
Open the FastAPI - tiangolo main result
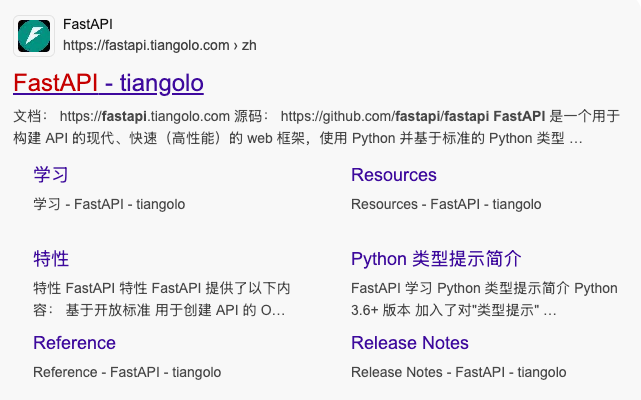(x=108, y=83)
